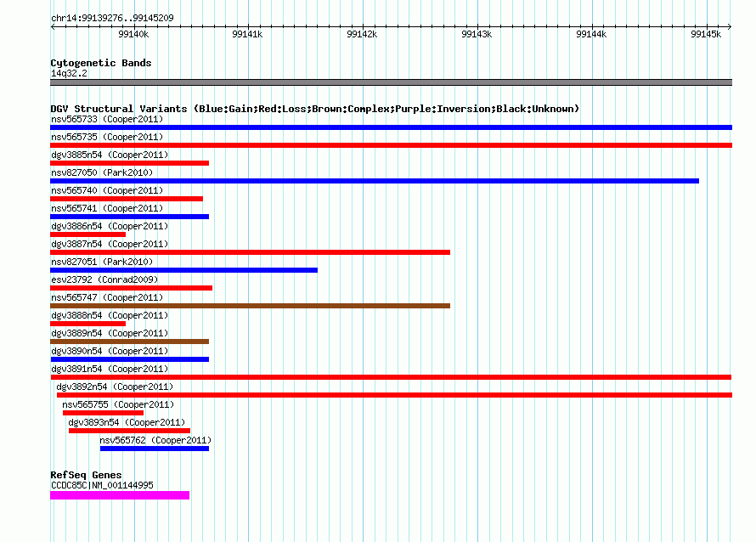The height and width of the screenshot is (542, 756).
Task: Click the nsv565762 blue variant bar
Action: pyautogui.click(x=155, y=449)
